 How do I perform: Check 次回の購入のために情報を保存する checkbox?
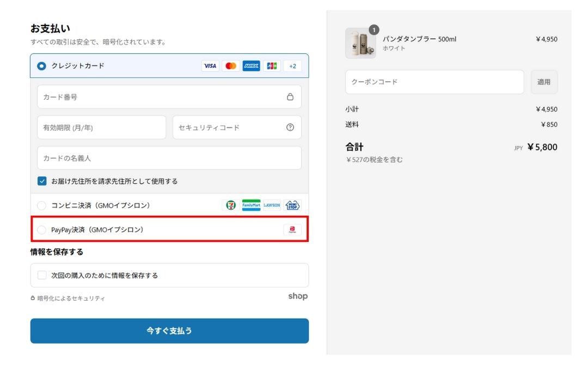[x=42, y=275]
